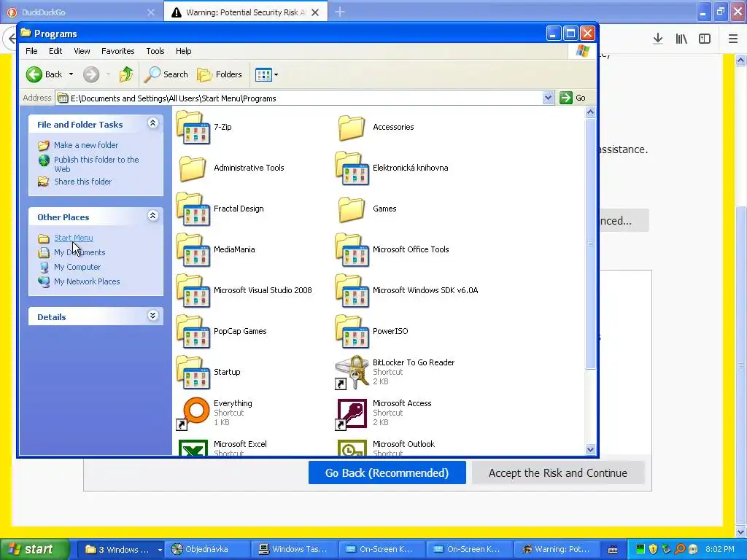This screenshot has height=560, width=747.
Task: Click scroll up arrow in Programs window
Action: (590, 112)
